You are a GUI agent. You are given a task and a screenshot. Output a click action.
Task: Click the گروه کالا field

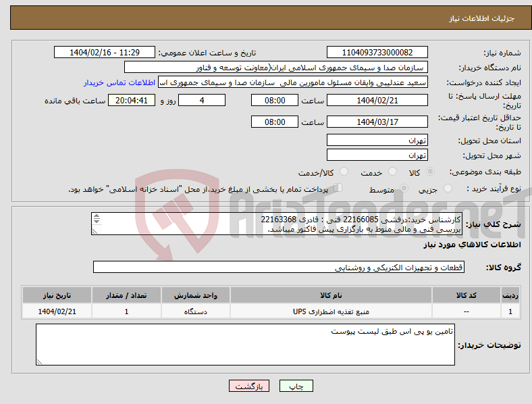(279, 267)
